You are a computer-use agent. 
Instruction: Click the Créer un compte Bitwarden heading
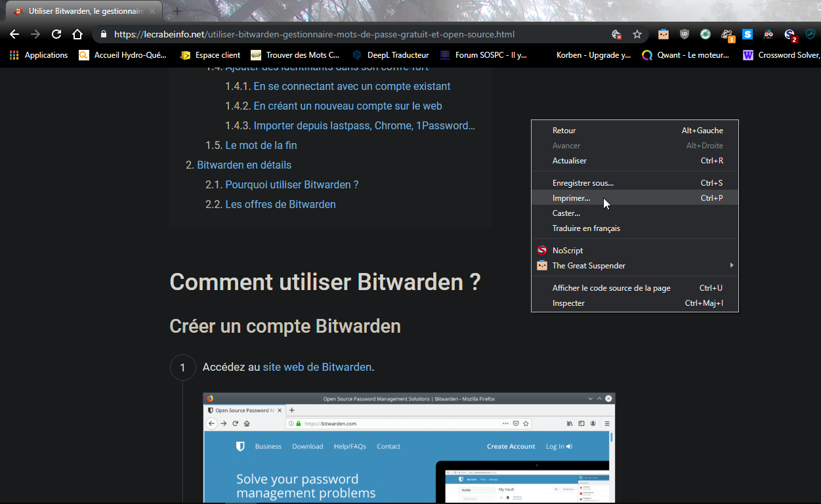point(285,326)
